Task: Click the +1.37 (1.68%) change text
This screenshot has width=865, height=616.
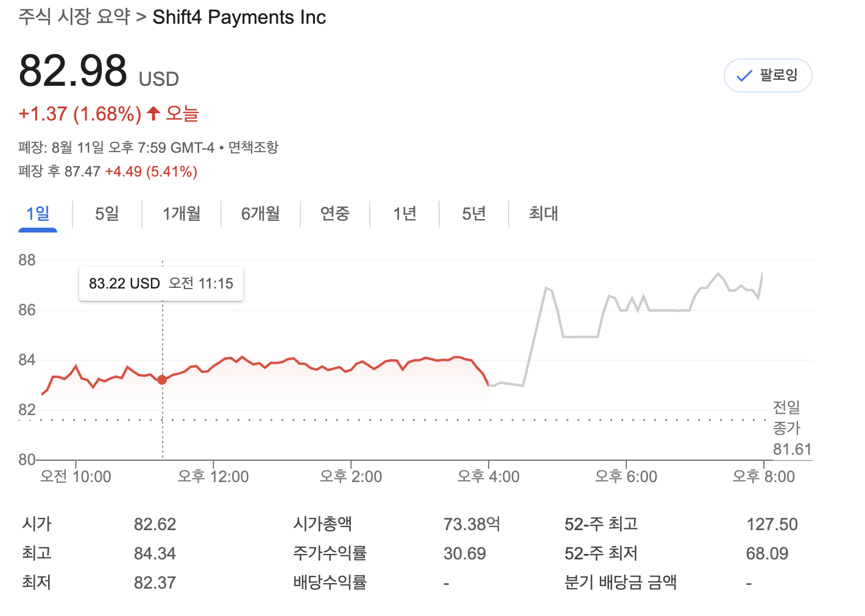Action: 80,114
